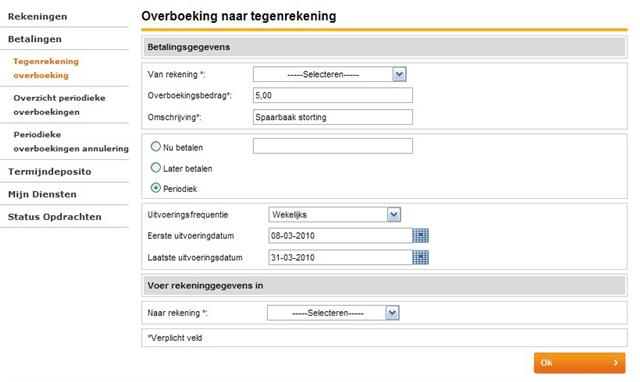The image size is (640, 382).
Task: Open the Van rekening dropdown
Action: coord(329,74)
